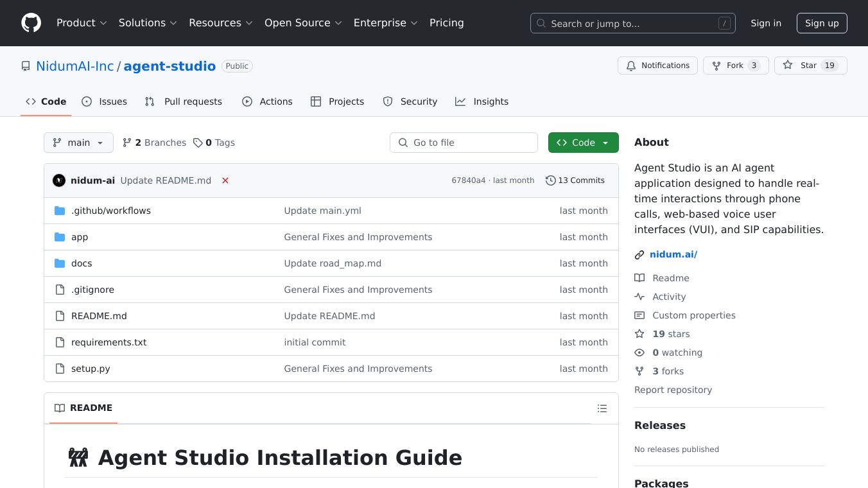Screen dimensions: 868x488
Task: Click the Branches count link
Action: [x=154, y=143]
